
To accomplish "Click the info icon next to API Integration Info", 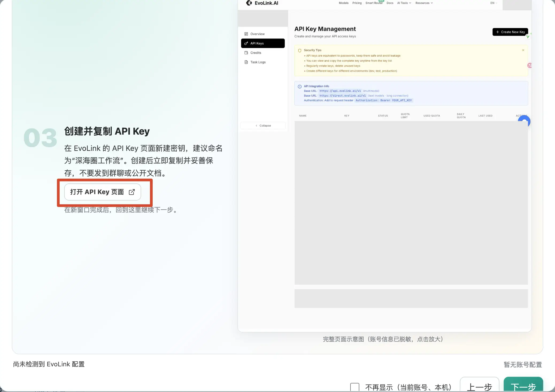I will (299, 87).
